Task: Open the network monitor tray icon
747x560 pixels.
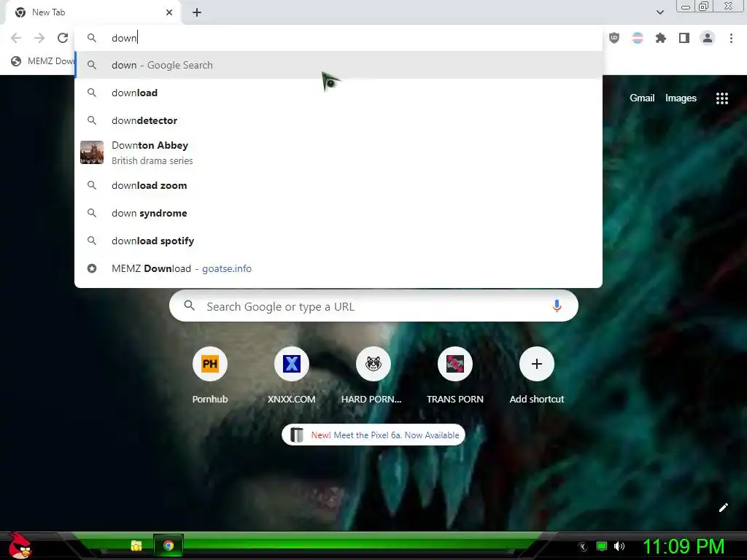Action: click(x=602, y=546)
